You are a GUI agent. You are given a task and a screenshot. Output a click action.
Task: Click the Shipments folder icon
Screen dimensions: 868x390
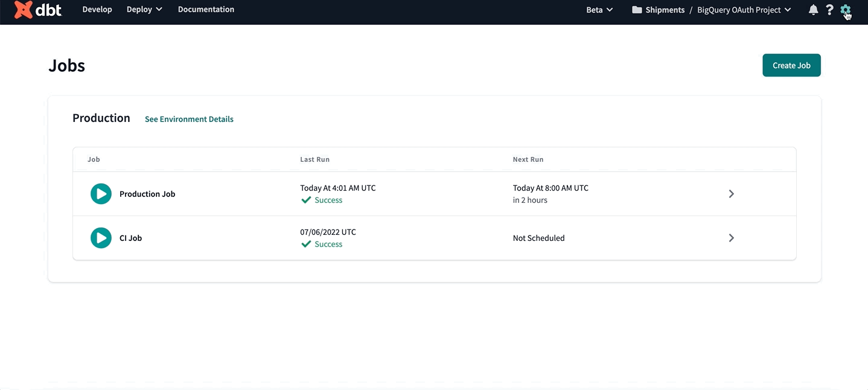(637, 9)
